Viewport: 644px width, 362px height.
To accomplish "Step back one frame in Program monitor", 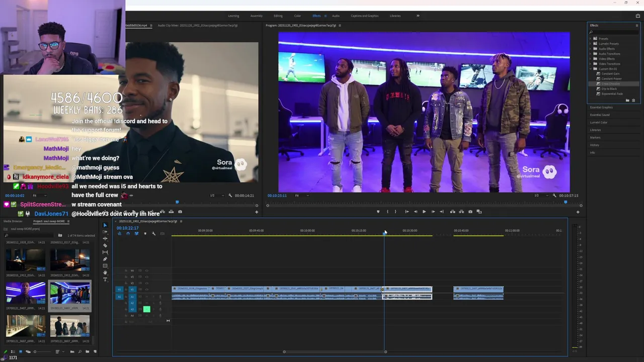I will [x=416, y=212].
